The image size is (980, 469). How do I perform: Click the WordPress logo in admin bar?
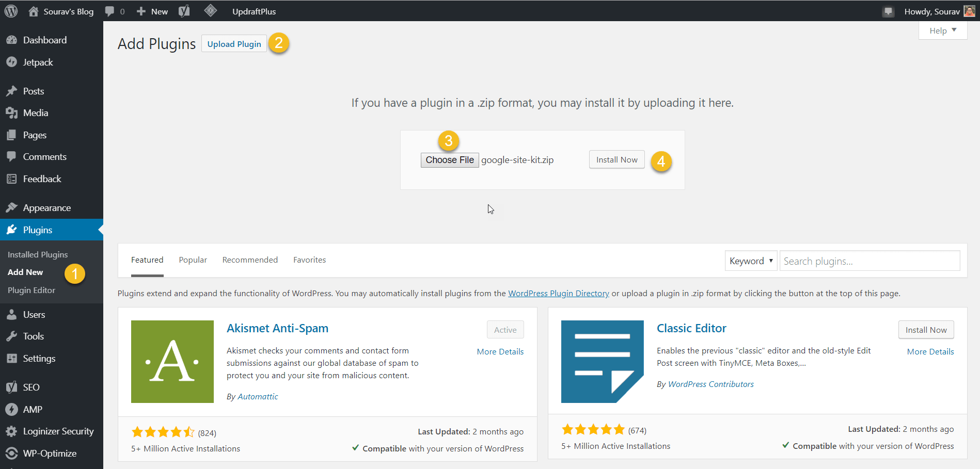(x=11, y=11)
